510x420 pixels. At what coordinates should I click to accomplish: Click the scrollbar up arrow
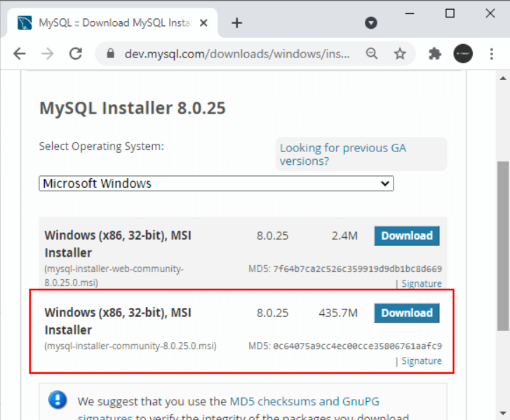(x=503, y=78)
